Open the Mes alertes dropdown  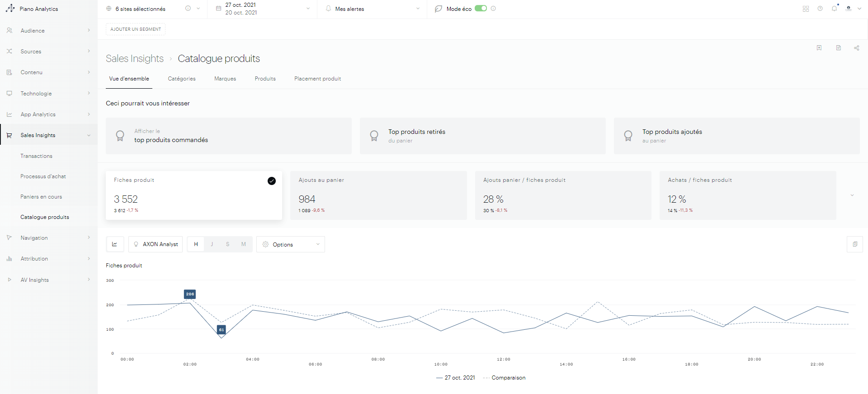pyautogui.click(x=373, y=9)
